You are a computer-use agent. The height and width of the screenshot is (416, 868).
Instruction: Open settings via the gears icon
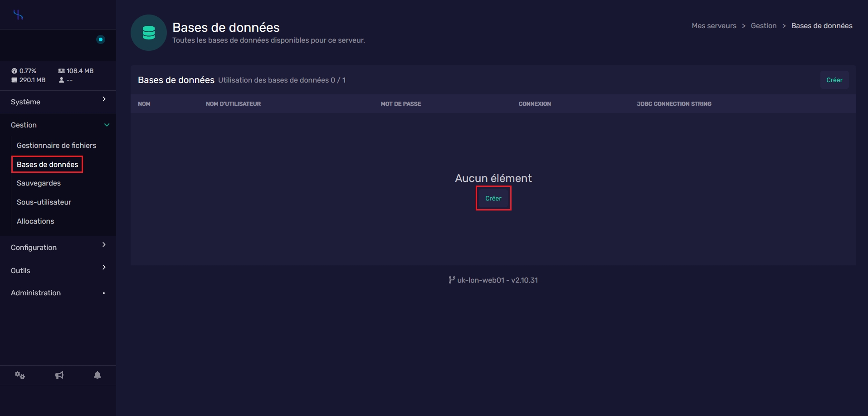(x=20, y=375)
